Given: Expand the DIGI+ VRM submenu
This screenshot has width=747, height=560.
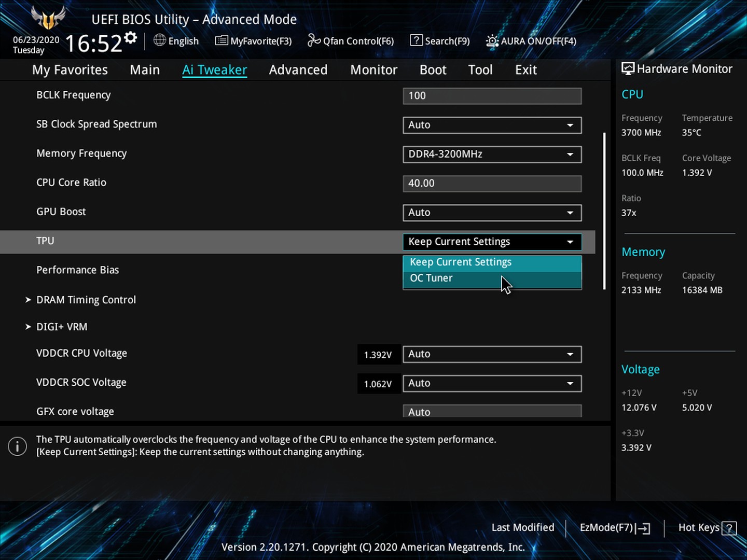Looking at the screenshot, I should pyautogui.click(x=57, y=327).
